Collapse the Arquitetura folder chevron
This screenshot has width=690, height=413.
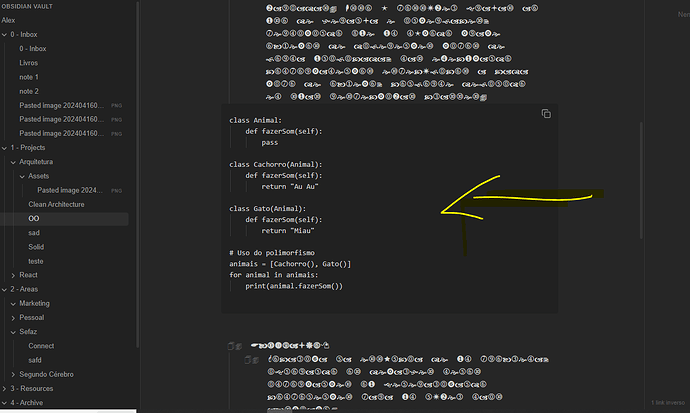click(12, 161)
